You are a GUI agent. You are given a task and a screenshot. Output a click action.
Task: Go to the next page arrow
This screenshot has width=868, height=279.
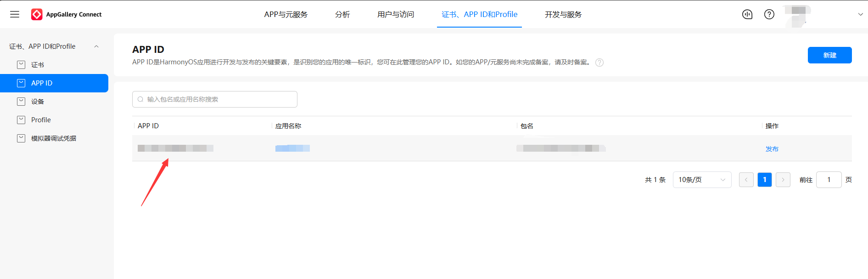pyautogui.click(x=783, y=180)
